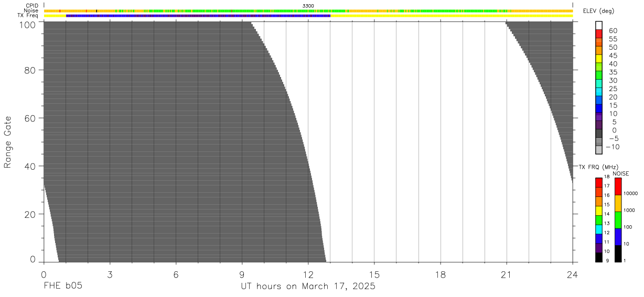The width and height of the screenshot is (644, 297).
Task: Click the 'CPID' row label
Action: (33, 6)
